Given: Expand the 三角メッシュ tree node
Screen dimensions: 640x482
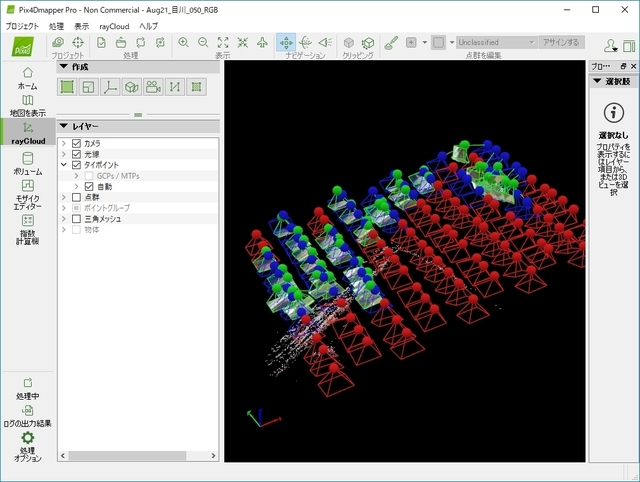Looking at the screenshot, I should 64,219.
